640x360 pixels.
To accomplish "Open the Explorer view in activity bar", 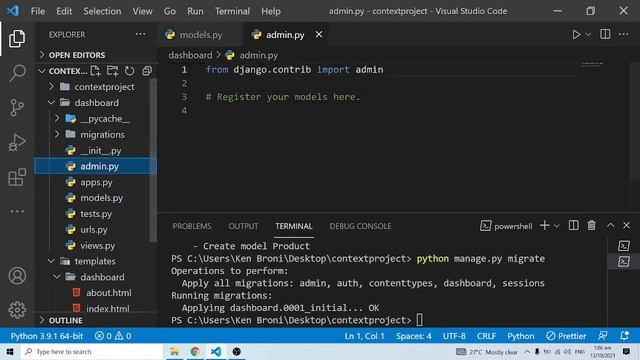I will click(x=17, y=39).
